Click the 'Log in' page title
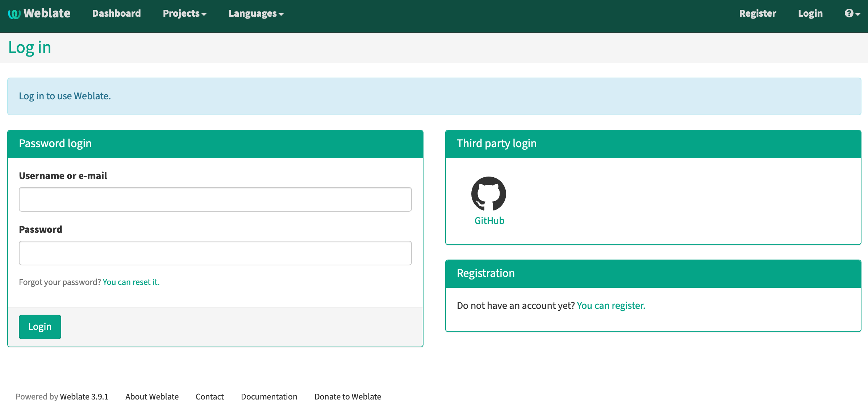Screen dimensions: 868x414 (x=30, y=48)
